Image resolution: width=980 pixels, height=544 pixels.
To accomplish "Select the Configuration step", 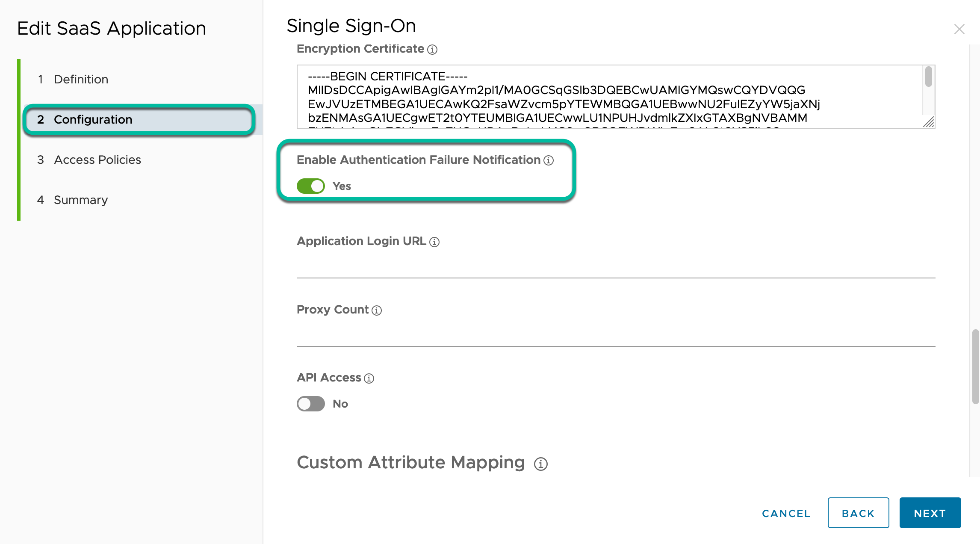I will point(93,119).
